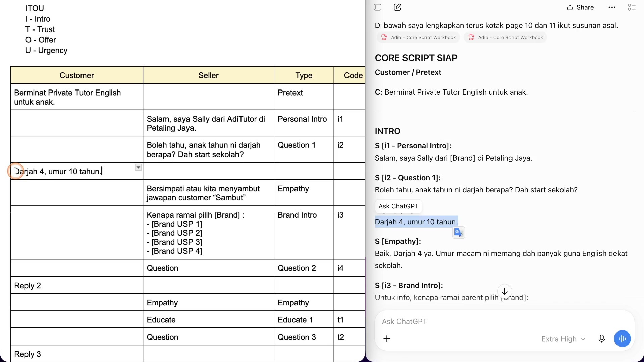Viewport: 644px width, 362px height.
Task: Toggle the ChatGPT sidebar panel icon
Action: tap(378, 7)
